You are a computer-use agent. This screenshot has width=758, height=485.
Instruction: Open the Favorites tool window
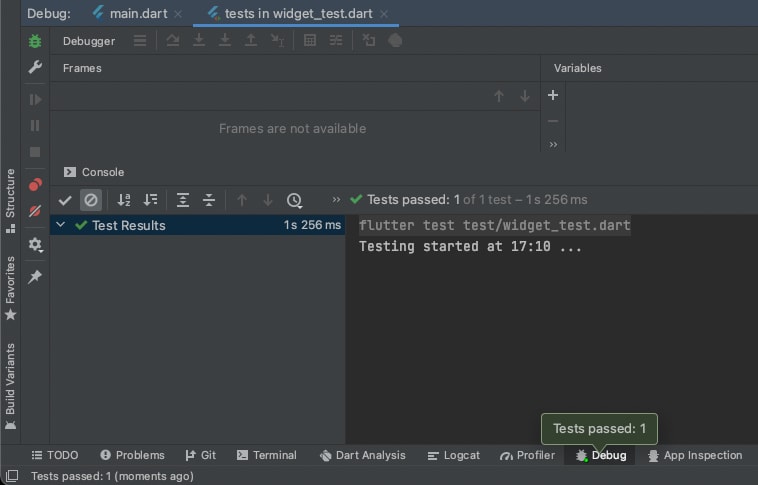tap(10, 288)
